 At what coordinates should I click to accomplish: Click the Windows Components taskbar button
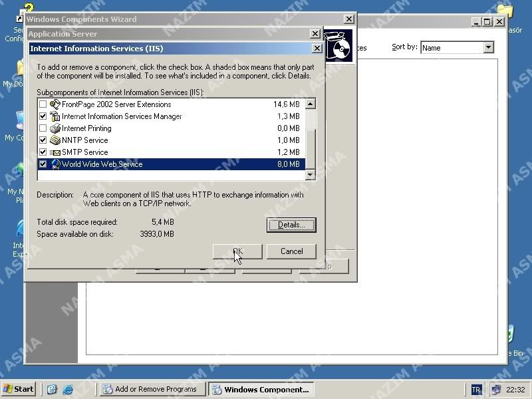(x=261, y=389)
